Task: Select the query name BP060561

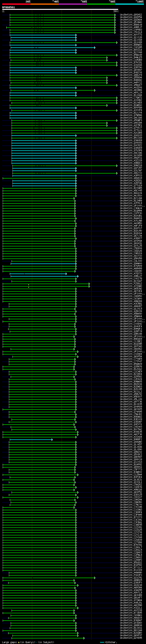Action: coord(8,8)
